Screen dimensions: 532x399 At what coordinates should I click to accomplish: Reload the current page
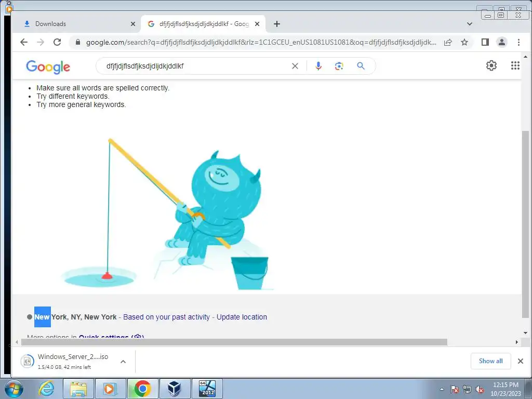[x=57, y=42]
